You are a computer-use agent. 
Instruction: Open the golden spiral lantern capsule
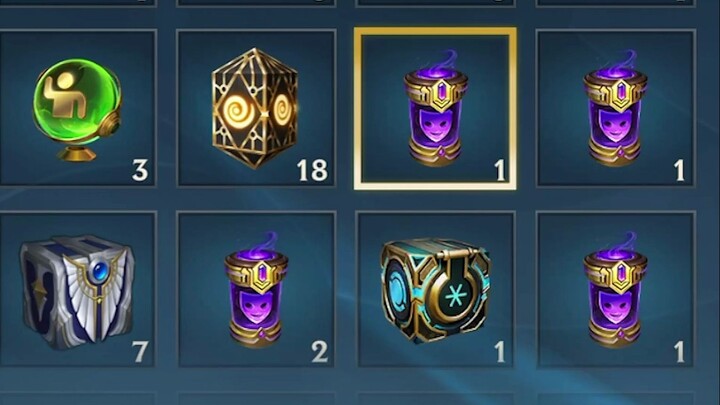click(255, 109)
